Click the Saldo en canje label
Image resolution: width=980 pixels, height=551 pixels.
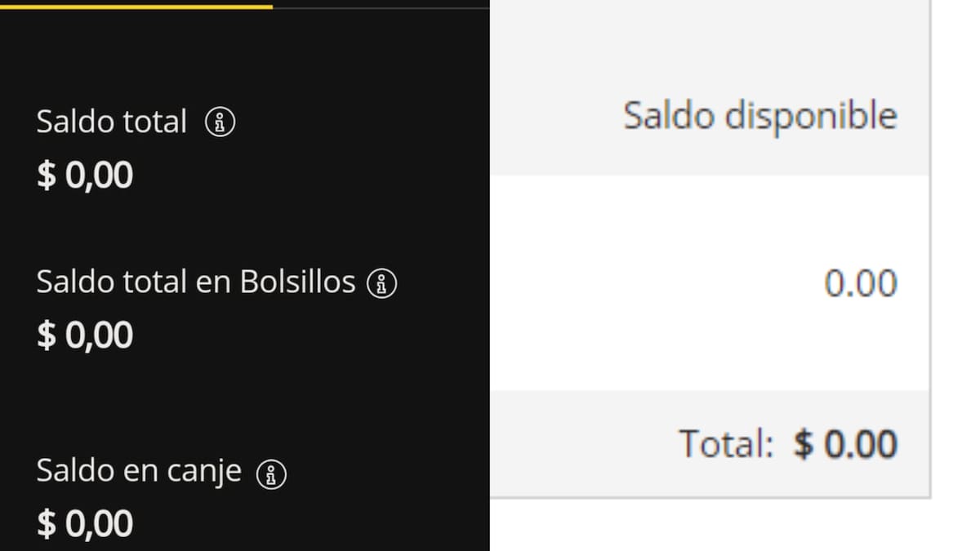139,471
